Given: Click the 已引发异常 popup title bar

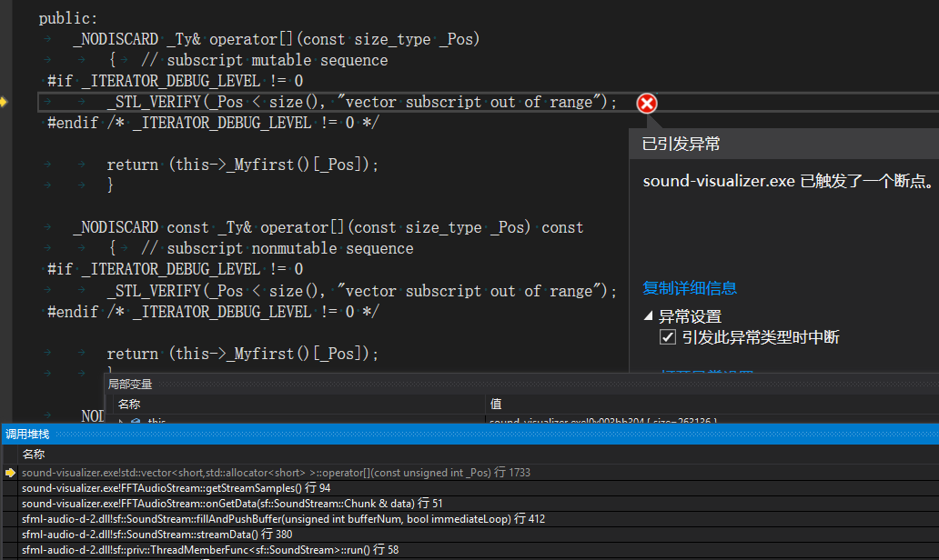Looking at the screenshot, I should pyautogui.click(x=782, y=144).
